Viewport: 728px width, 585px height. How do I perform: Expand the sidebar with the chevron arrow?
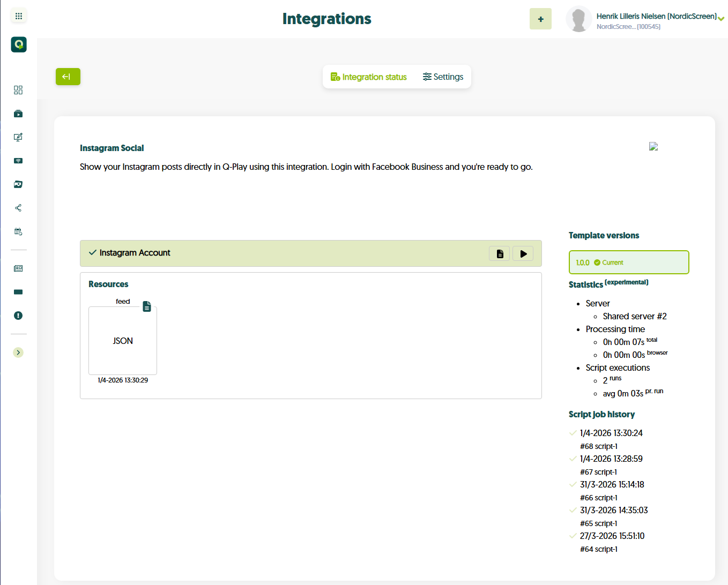[x=18, y=352]
